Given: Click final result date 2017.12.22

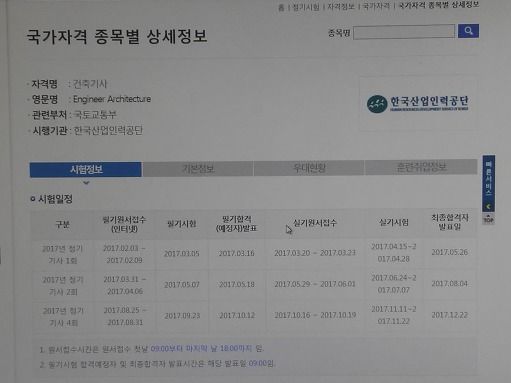Looking at the screenshot, I should click(450, 315).
